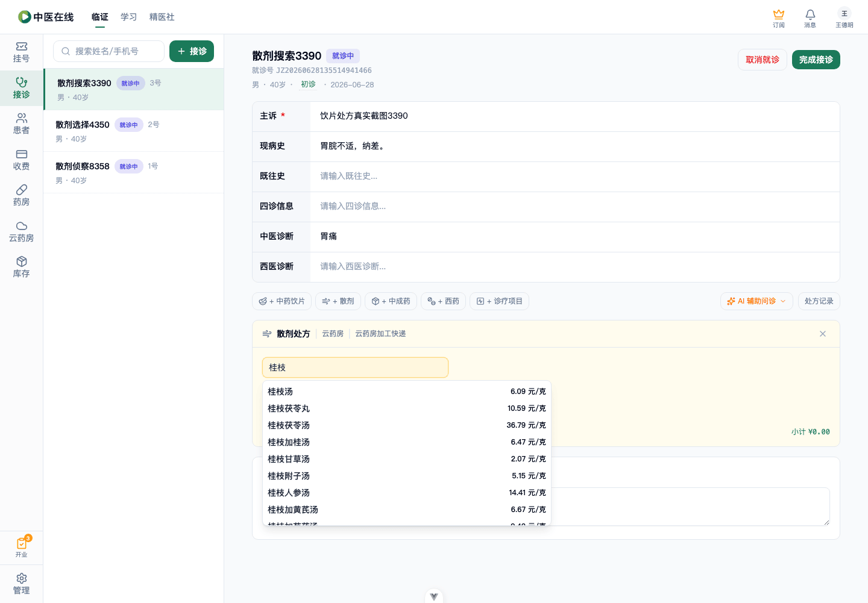Viewport: 868px width, 603px height.
Task: Click 完成接诊 button
Action: pos(816,60)
